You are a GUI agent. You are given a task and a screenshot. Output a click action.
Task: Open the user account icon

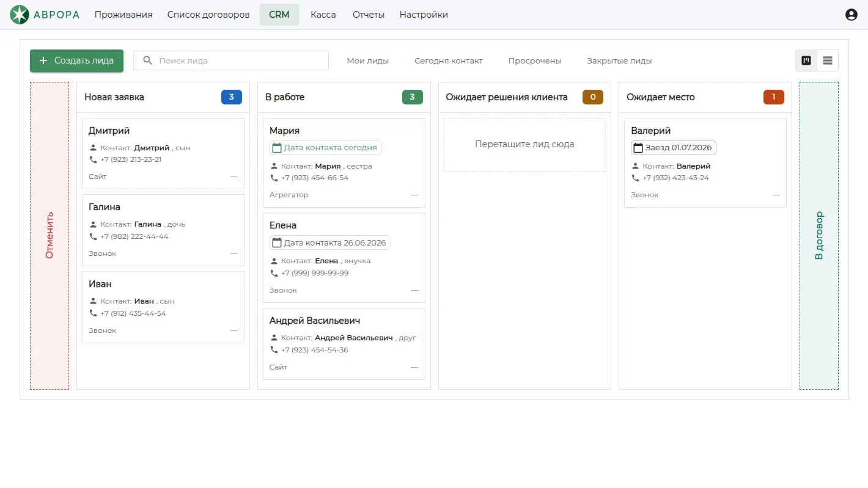coord(851,15)
